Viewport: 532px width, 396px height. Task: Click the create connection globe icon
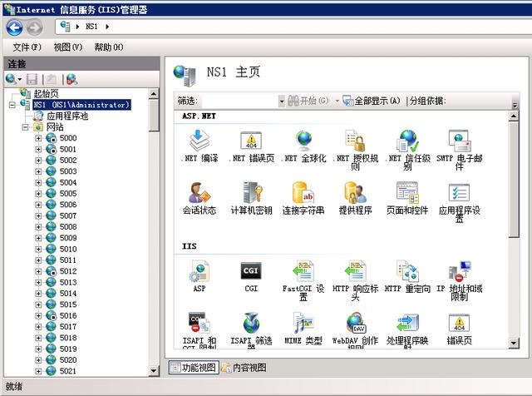click(x=11, y=79)
